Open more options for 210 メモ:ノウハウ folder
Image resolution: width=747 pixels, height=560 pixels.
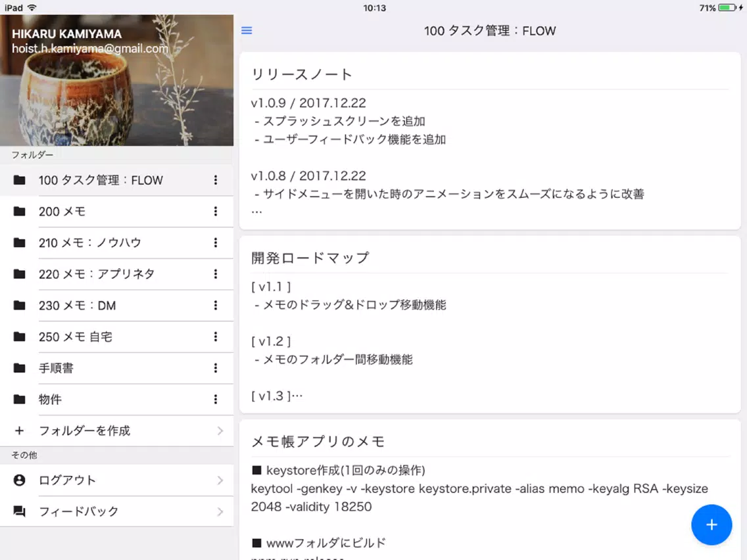coord(216,243)
